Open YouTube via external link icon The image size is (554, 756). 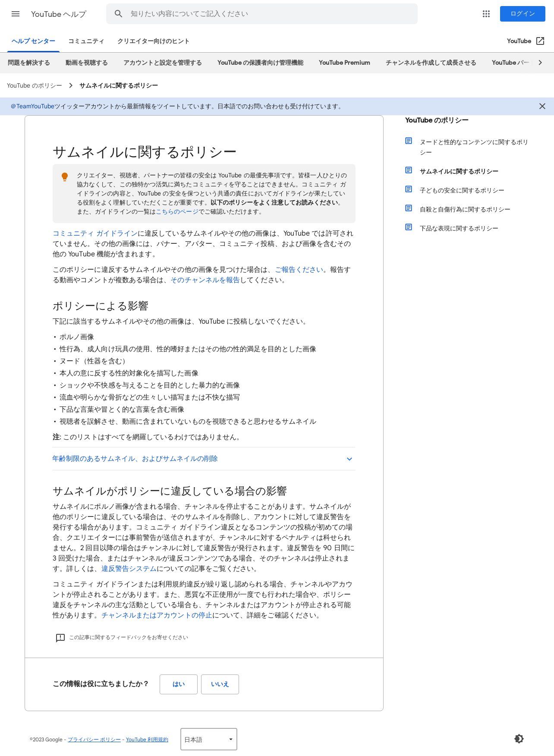tap(540, 41)
